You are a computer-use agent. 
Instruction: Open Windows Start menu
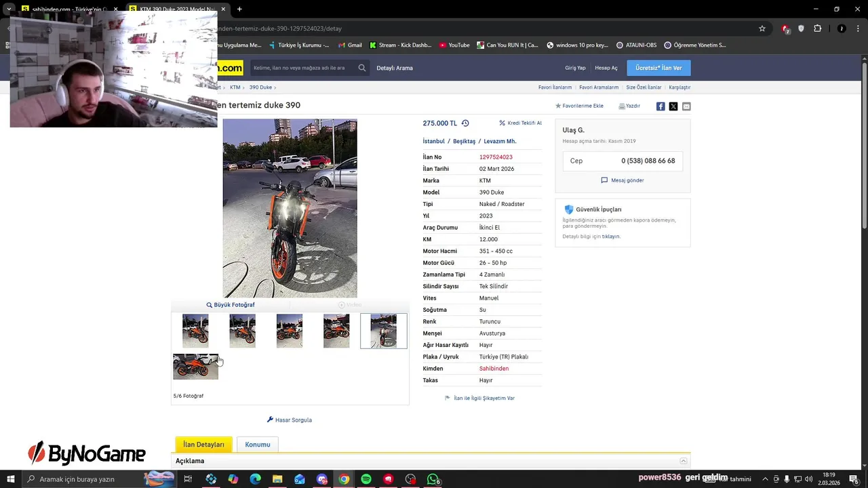[x=11, y=479]
